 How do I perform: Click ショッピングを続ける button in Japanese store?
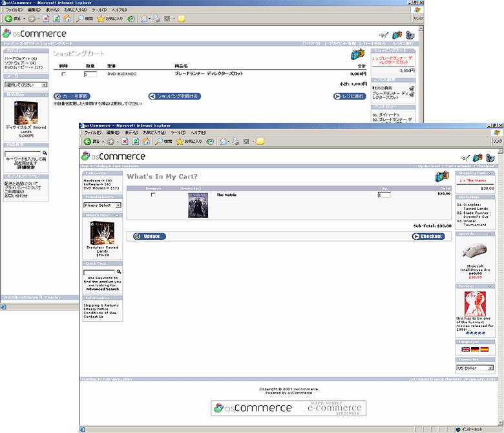click(x=174, y=96)
